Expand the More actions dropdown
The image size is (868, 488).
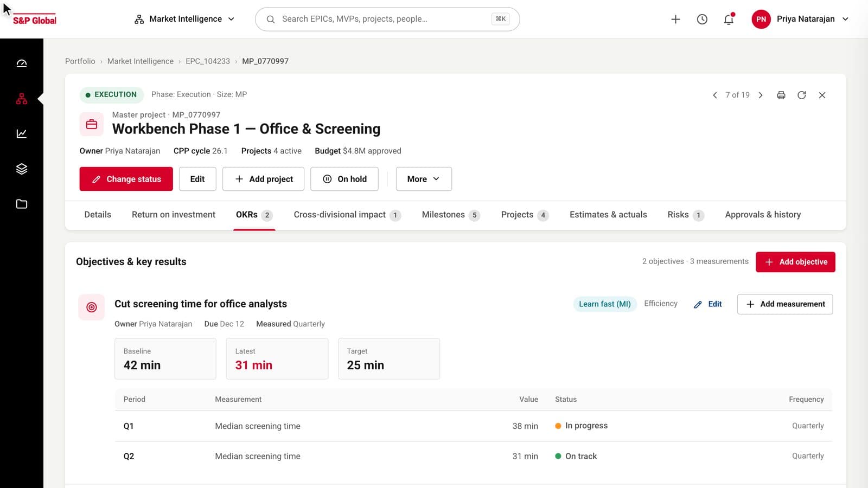coord(424,179)
